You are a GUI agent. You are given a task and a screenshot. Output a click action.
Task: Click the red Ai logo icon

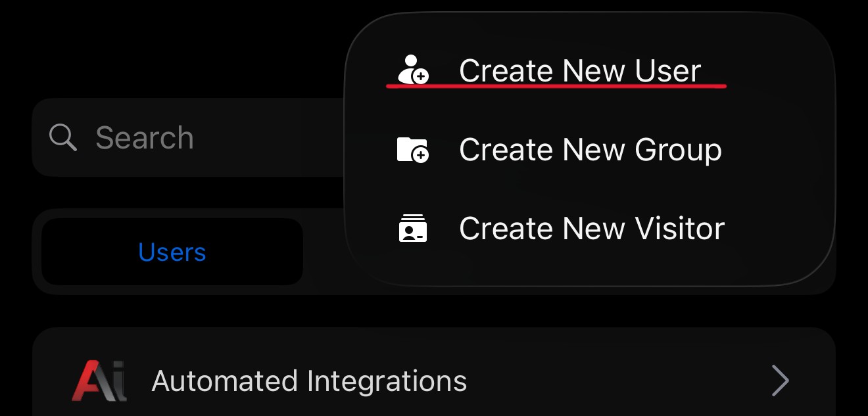[x=99, y=381]
